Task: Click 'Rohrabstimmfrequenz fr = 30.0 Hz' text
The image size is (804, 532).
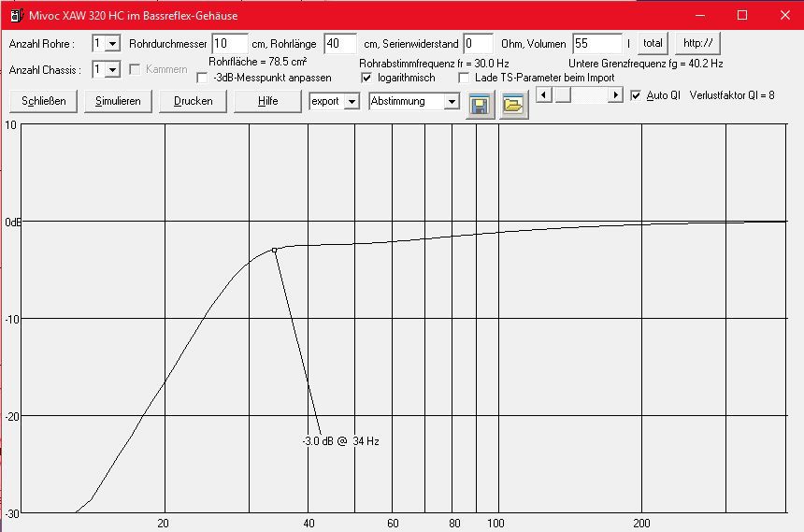Action: [x=434, y=64]
